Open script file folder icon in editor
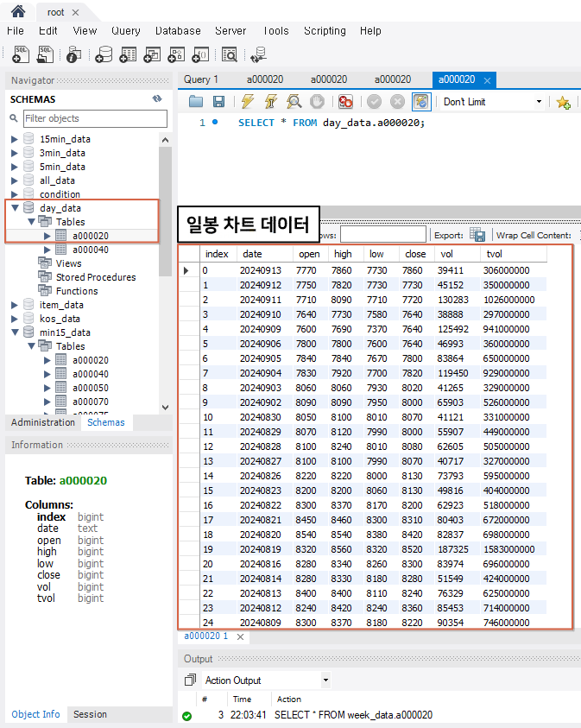Screen dimensions: 581x728 pos(196,101)
